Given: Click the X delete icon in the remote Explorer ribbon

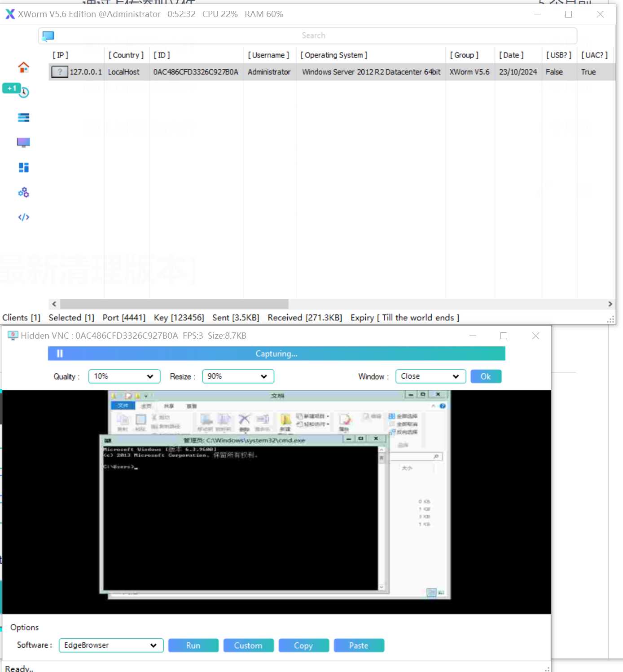Looking at the screenshot, I should (x=244, y=420).
